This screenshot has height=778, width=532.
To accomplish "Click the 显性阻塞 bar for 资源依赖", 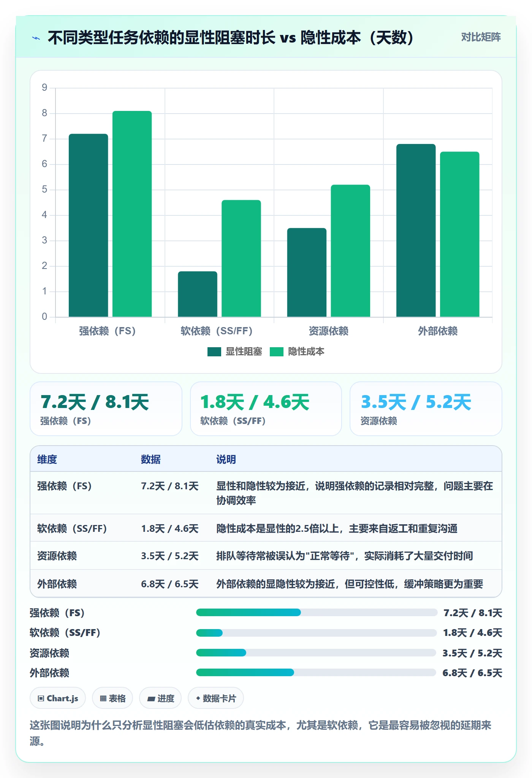I will pos(307,272).
